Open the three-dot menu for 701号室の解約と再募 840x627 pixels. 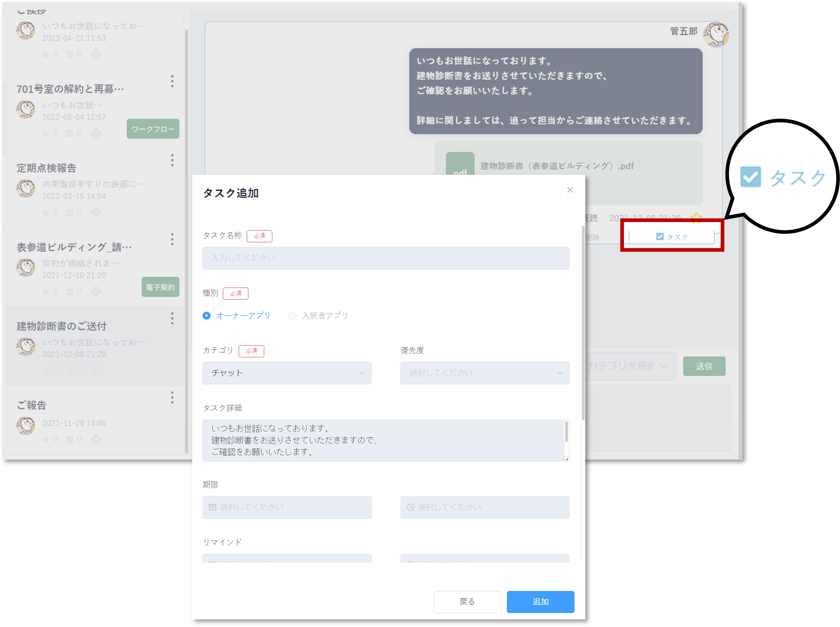[172, 81]
